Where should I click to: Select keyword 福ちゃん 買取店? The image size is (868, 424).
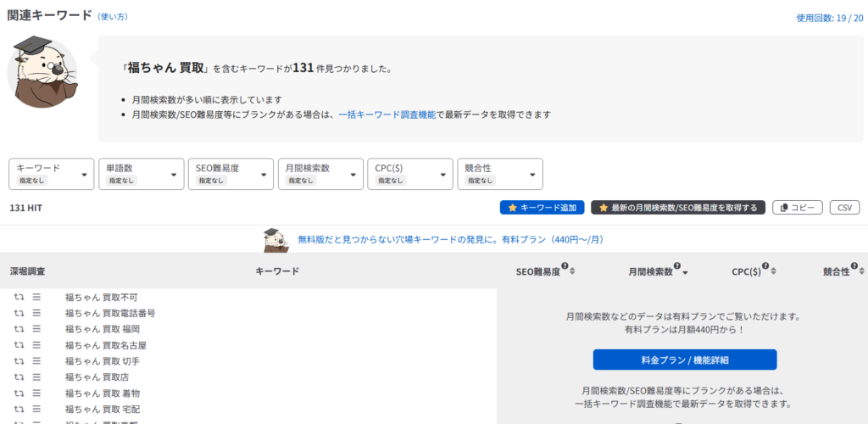97,377
